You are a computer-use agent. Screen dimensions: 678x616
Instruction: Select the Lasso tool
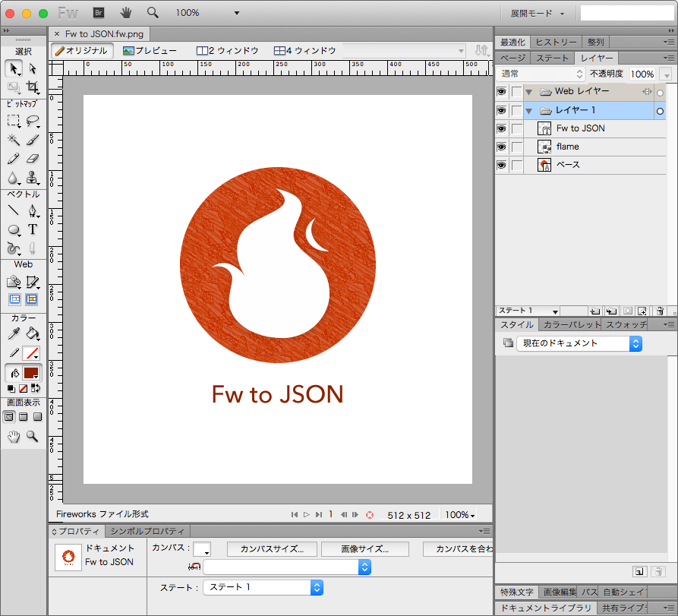click(x=33, y=121)
